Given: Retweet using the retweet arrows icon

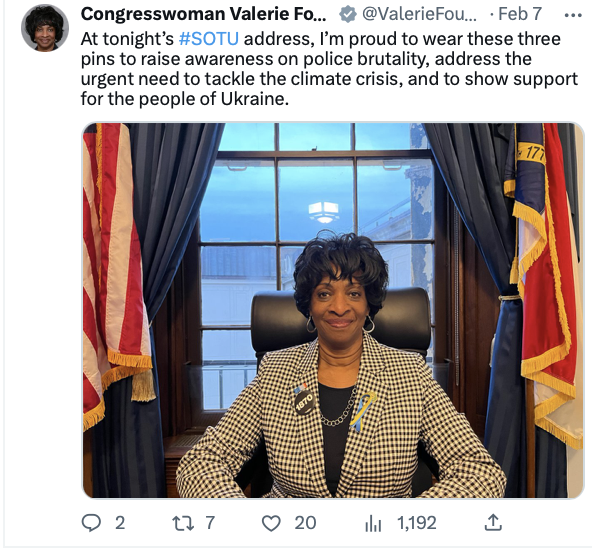Looking at the screenshot, I should click(183, 523).
